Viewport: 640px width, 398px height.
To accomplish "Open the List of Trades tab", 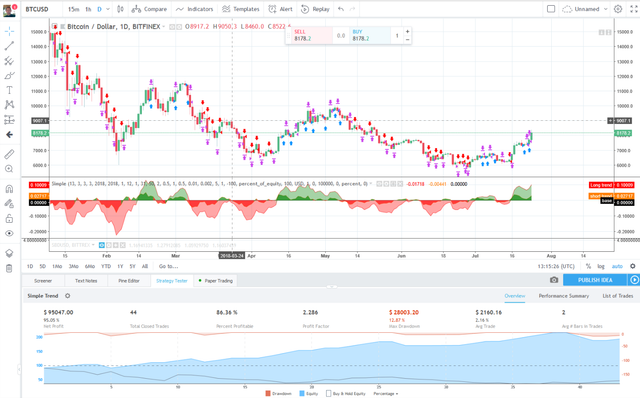I will tap(618, 296).
